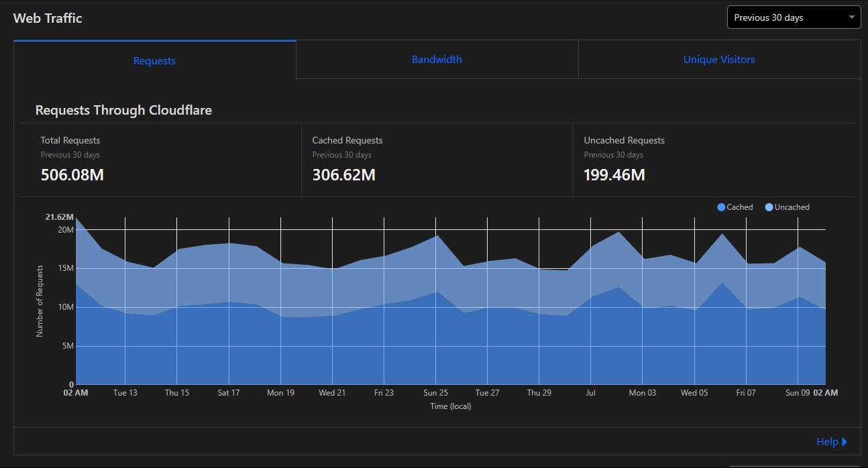868x468 pixels.
Task: Click the caret arrow of time range selector
Action: [x=851, y=17]
